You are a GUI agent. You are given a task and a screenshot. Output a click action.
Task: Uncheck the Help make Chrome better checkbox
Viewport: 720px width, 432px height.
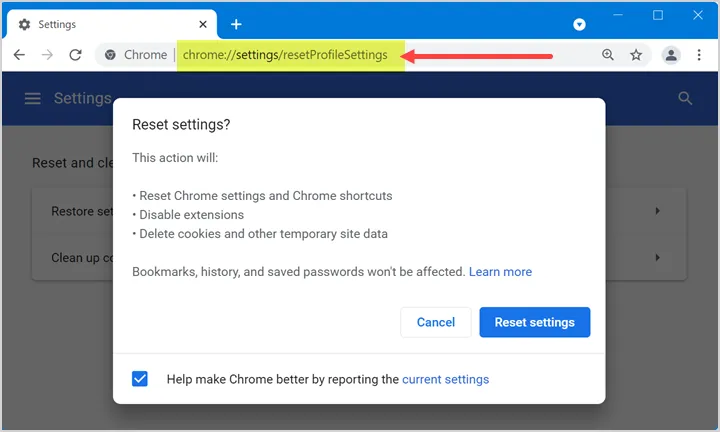tap(140, 379)
